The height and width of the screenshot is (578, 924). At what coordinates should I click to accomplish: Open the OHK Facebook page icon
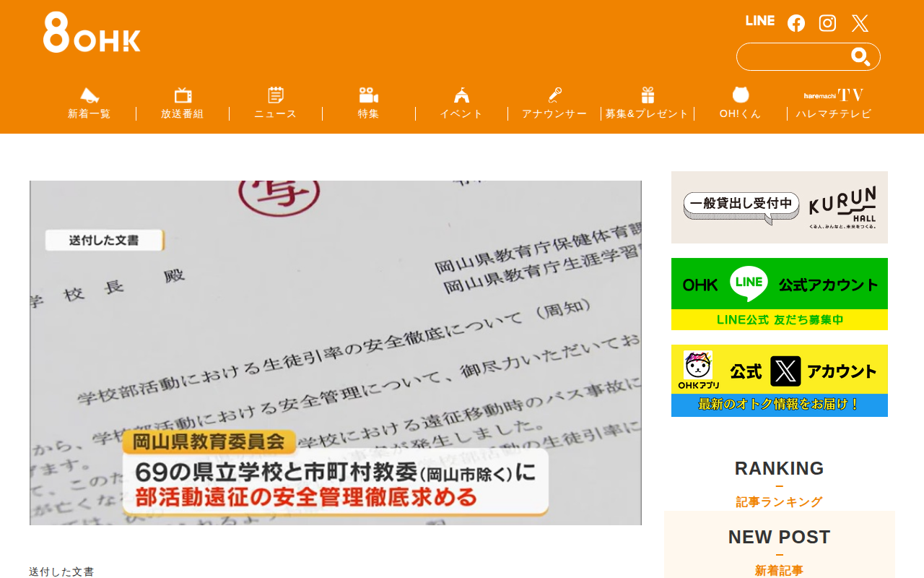(x=796, y=23)
